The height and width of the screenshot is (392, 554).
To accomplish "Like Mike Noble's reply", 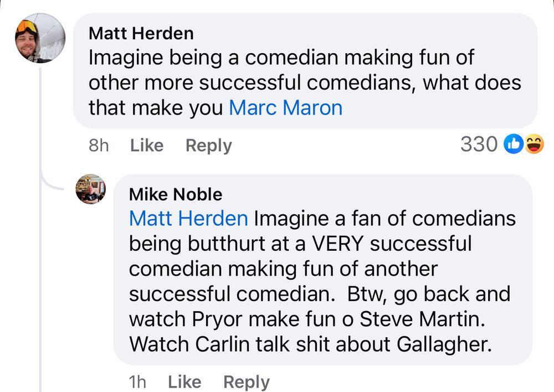I will pos(184,381).
